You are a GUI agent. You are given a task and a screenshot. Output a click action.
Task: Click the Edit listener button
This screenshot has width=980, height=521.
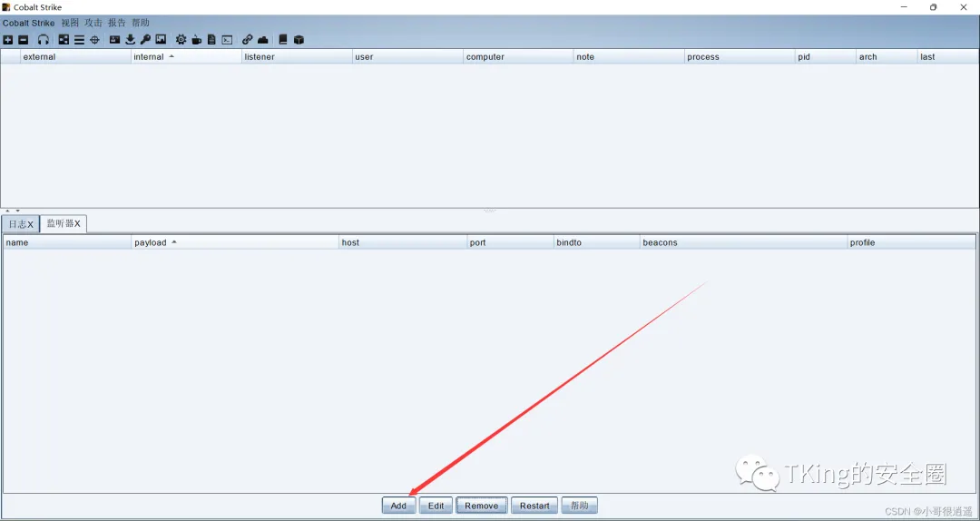[436, 506]
